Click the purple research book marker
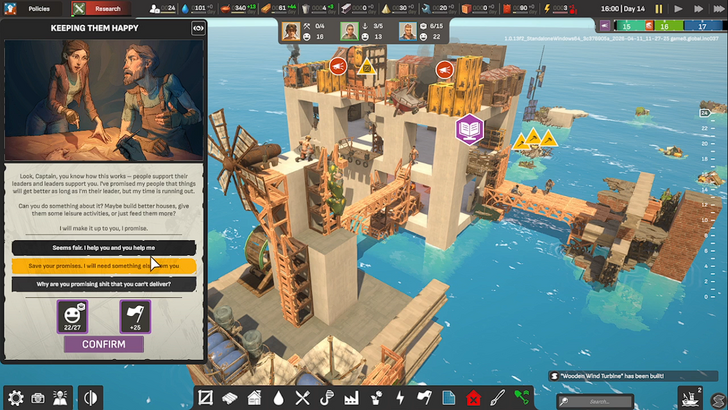Viewport: 728px width, 410px height. (x=469, y=129)
